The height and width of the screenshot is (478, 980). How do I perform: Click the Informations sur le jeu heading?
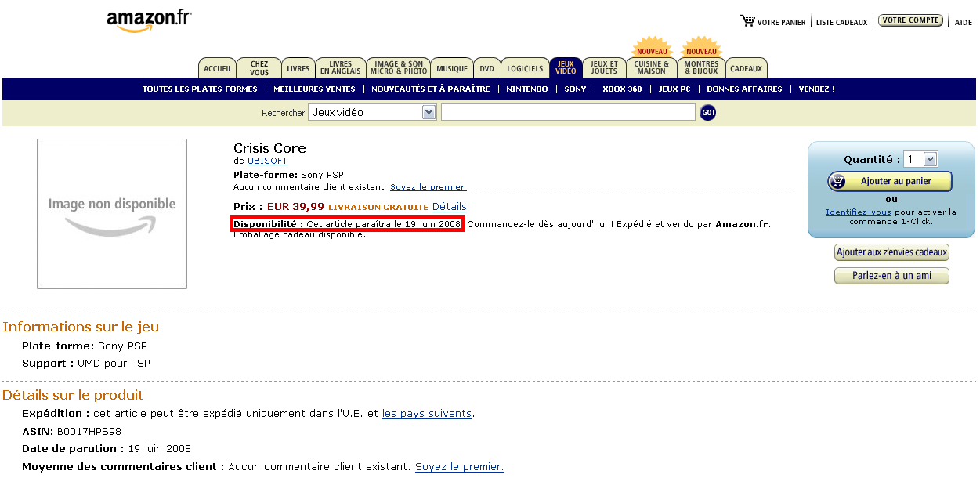81,327
